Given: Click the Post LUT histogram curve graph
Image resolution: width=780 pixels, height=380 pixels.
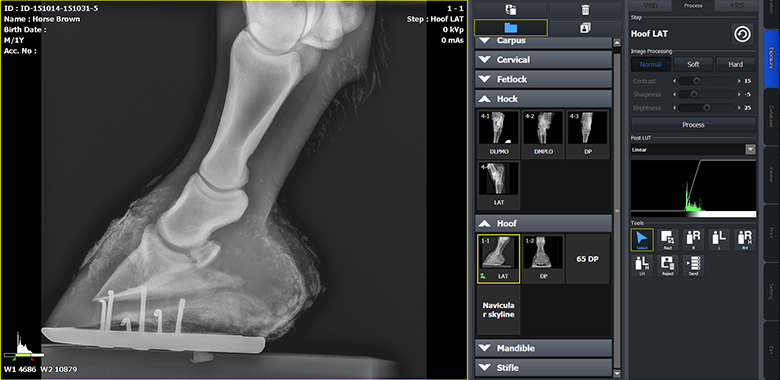Looking at the screenshot, I should (693, 188).
